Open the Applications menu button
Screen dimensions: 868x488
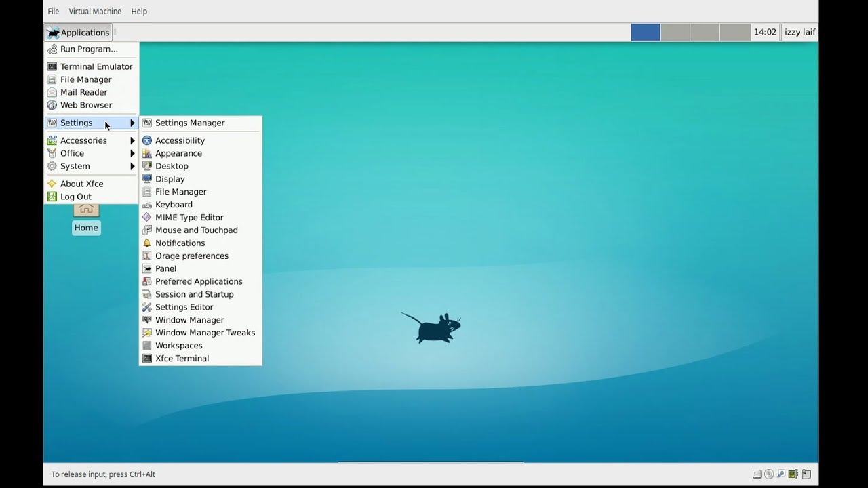click(x=78, y=32)
